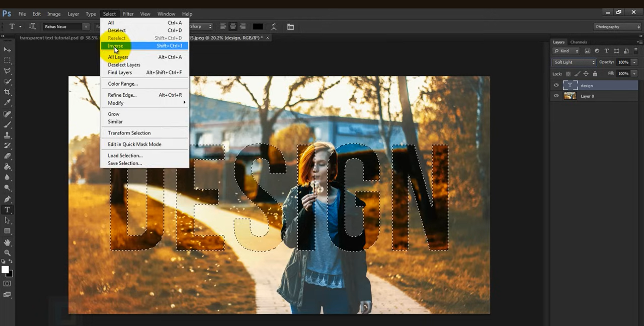Screen dimensions: 644x326
Task: Select the Hand tool
Action: pos(7,242)
